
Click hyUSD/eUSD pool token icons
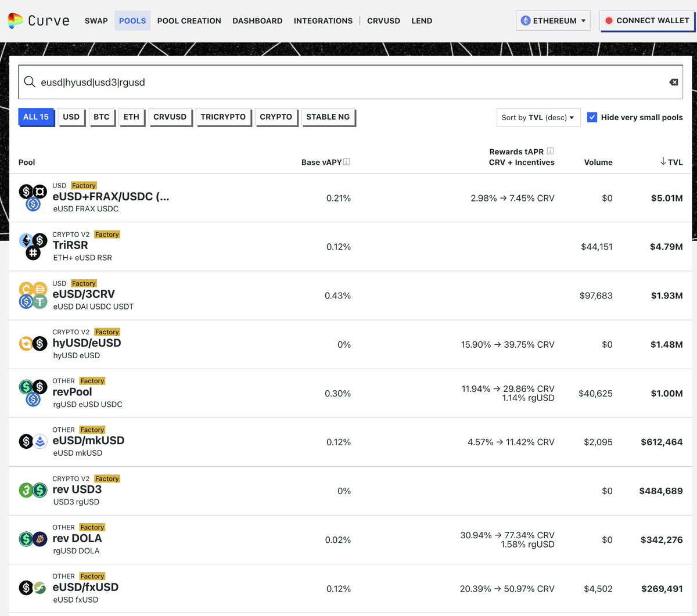33,344
